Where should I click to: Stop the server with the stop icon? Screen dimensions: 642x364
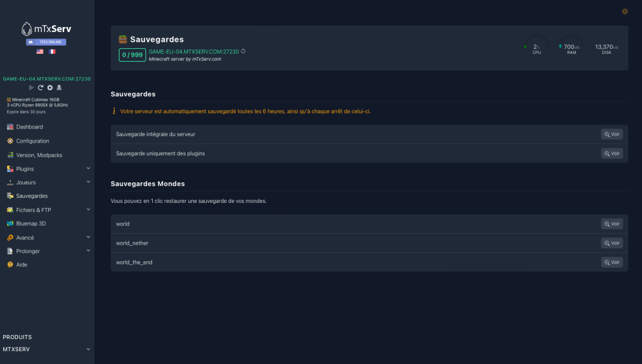(x=49, y=87)
